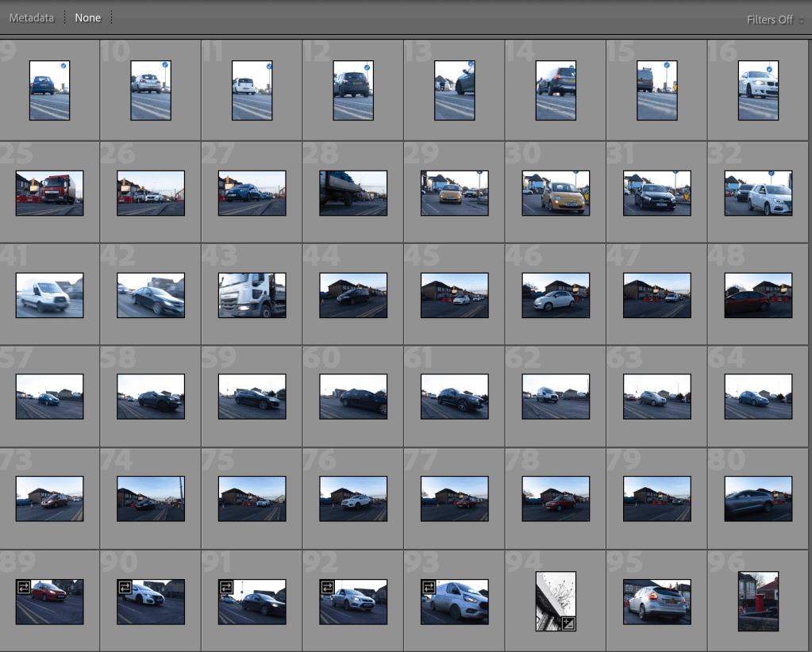Click the badge icon on photo 90
This screenshot has height=652, width=812.
(125, 588)
